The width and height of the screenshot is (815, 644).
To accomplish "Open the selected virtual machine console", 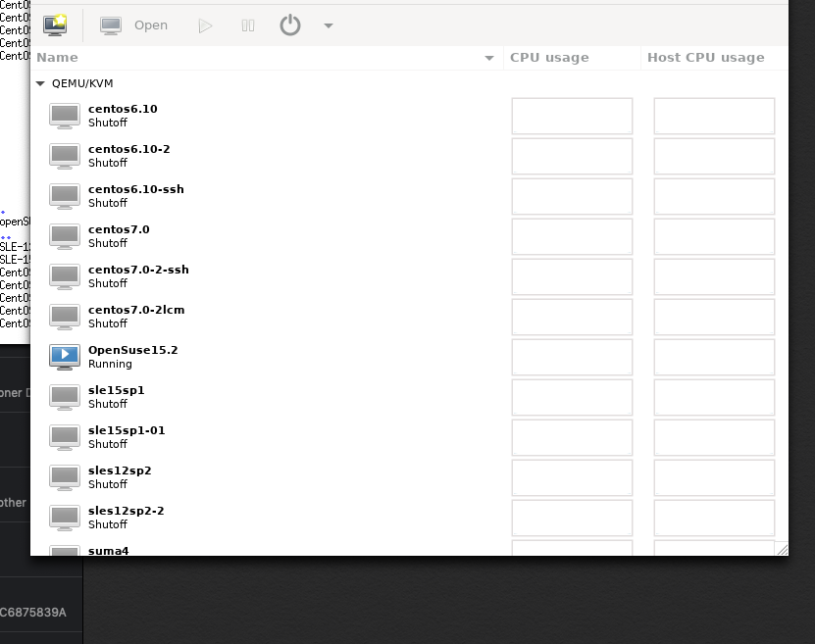I will [134, 25].
